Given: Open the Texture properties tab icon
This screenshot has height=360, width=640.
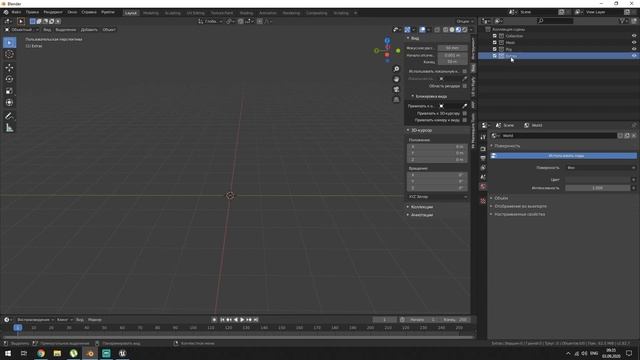Looking at the screenshot, I should coord(483,201).
